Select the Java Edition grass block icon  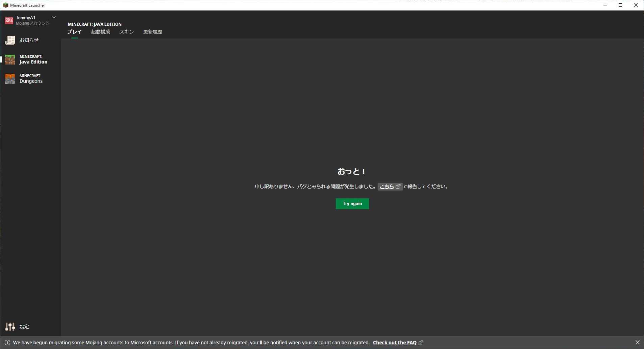pos(10,59)
